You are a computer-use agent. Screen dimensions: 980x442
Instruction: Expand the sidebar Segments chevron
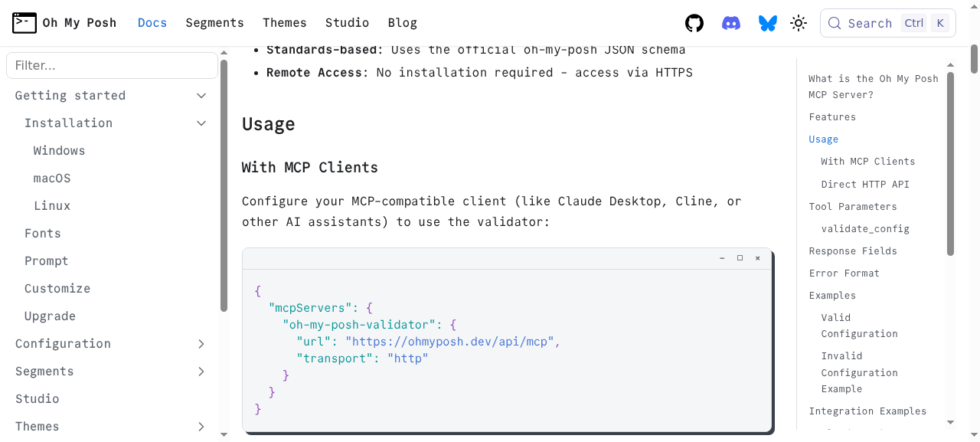pyautogui.click(x=201, y=372)
